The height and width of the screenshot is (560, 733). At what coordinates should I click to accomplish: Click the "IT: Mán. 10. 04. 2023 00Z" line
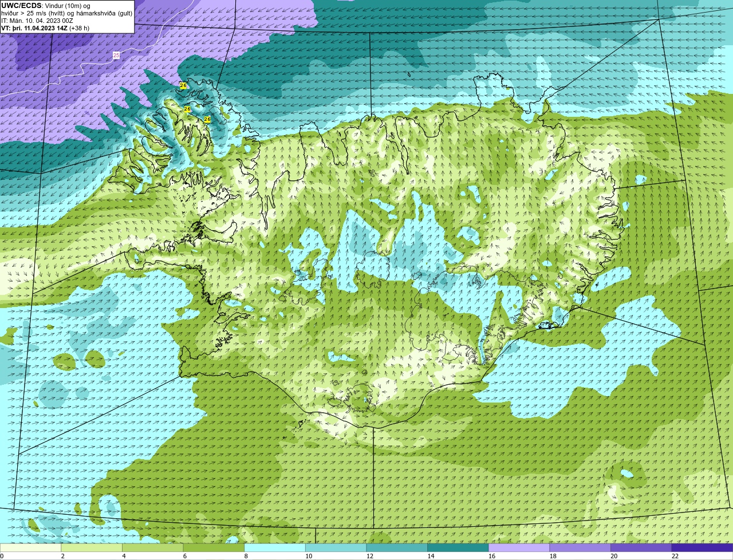pos(37,21)
